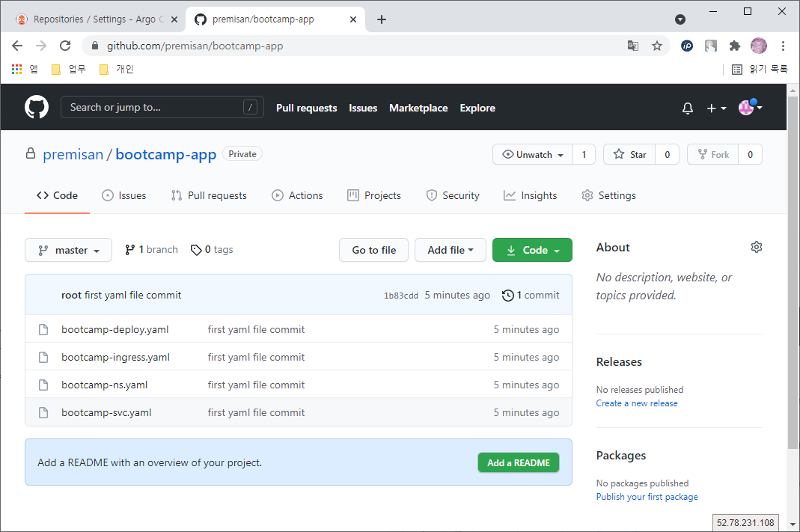Click the Search or jump to field
800x532 pixels.
162,107
